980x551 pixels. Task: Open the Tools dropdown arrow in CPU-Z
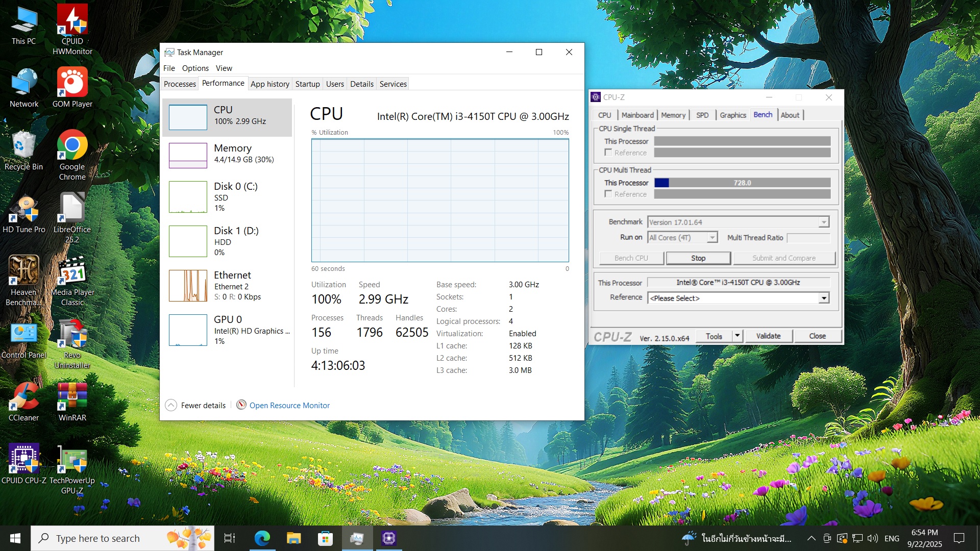(737, 336)
